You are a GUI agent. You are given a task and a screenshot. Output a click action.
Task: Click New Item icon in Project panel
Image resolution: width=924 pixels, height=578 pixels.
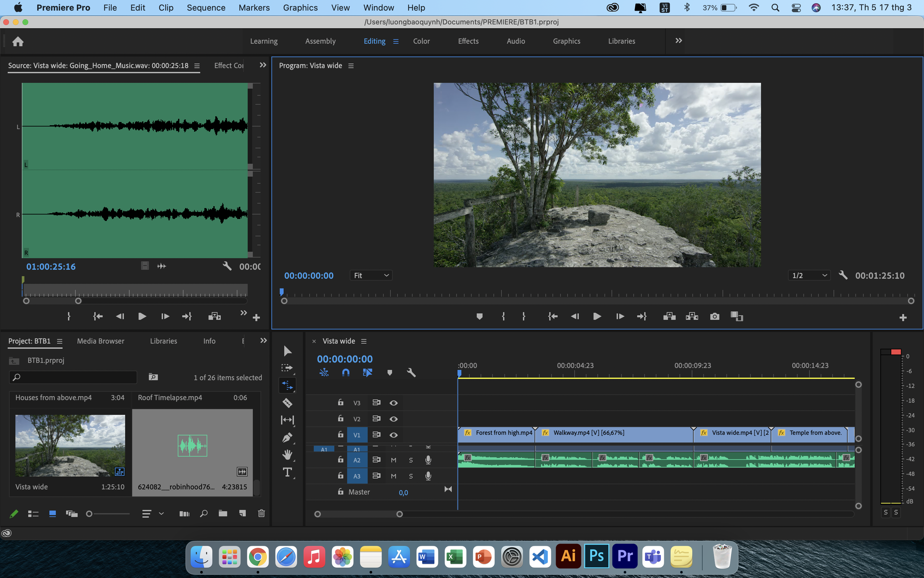point(243,513)
